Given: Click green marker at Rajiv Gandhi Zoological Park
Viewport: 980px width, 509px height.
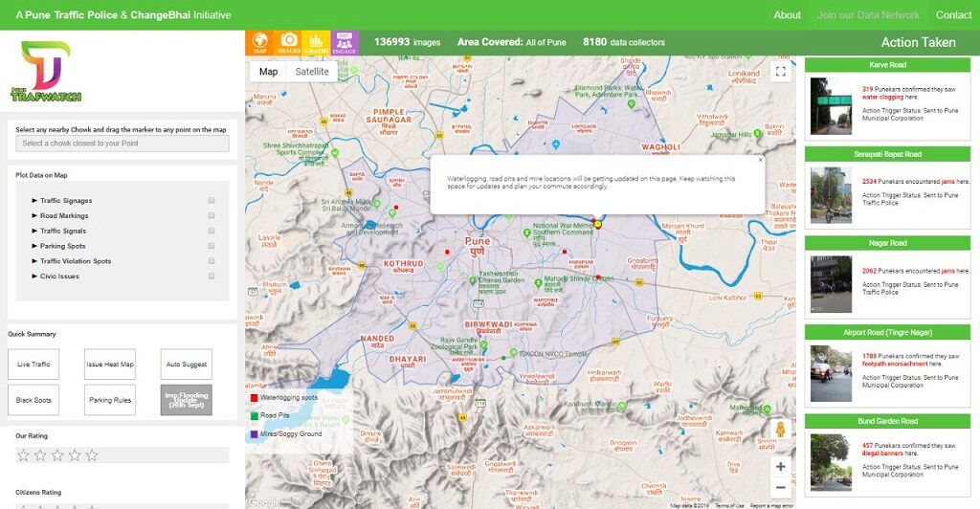Looking at the screenshot, I should [x=483, y=344].
